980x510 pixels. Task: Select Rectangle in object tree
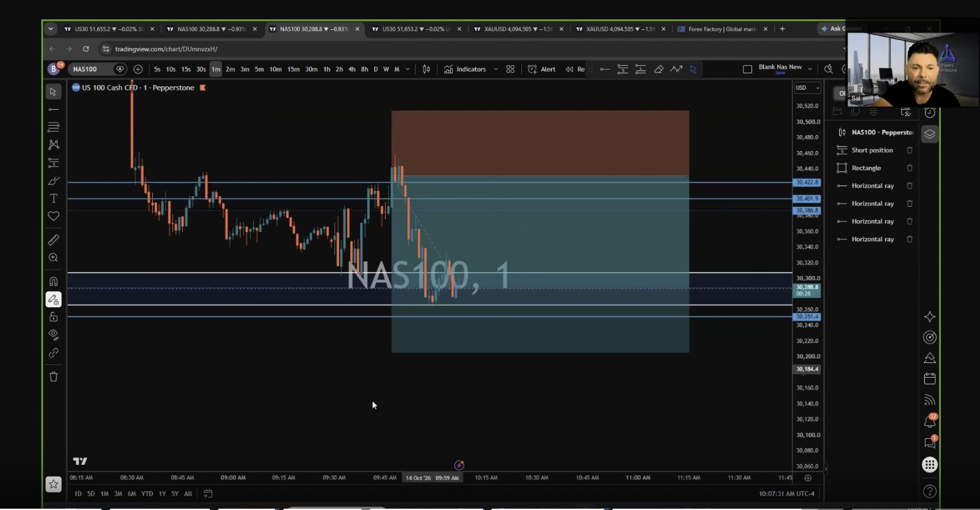click(866, 168)
